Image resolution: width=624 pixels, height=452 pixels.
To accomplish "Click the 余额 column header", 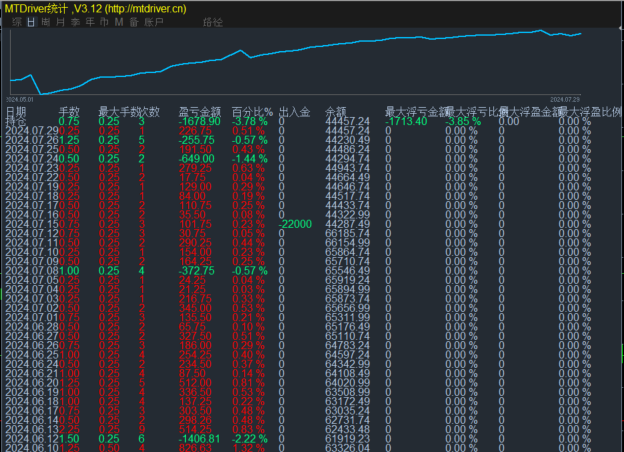I will (335, 112).
